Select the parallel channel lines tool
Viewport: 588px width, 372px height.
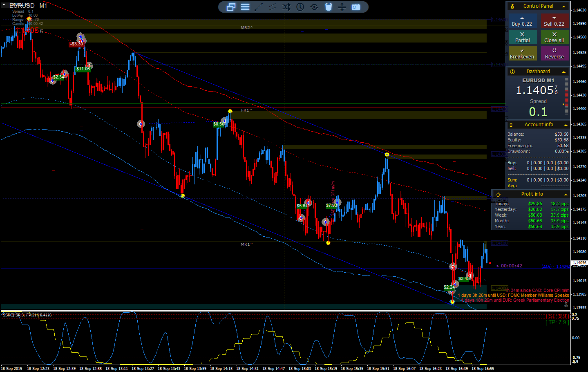pyautogui.click(x=273, y=7)
